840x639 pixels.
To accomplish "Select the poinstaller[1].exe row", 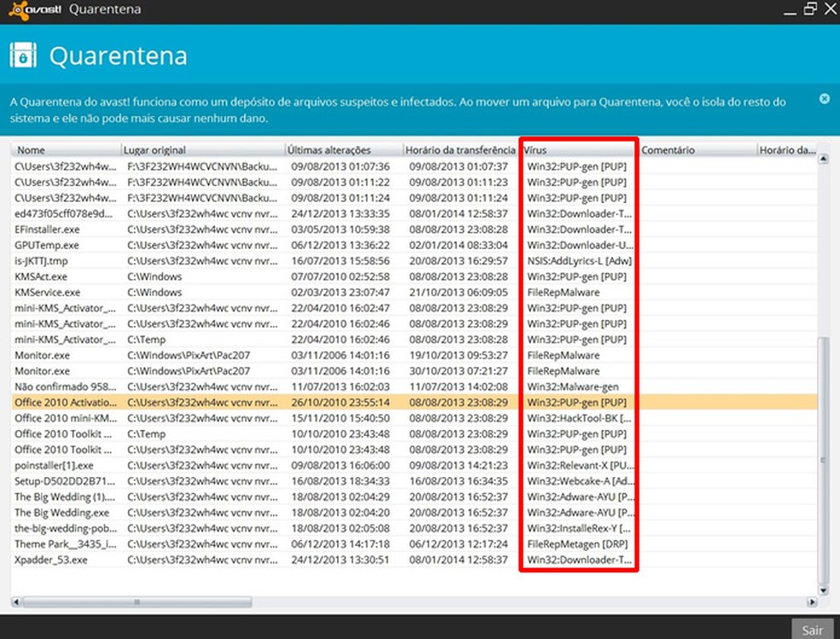I will [414, 465].
